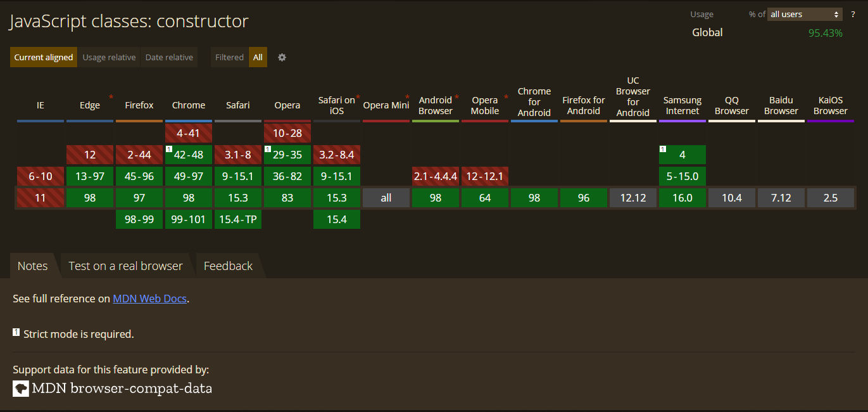Screen dimensions: 868x412
Task: Open Test on a real browser tab
Action: (125, 266)
